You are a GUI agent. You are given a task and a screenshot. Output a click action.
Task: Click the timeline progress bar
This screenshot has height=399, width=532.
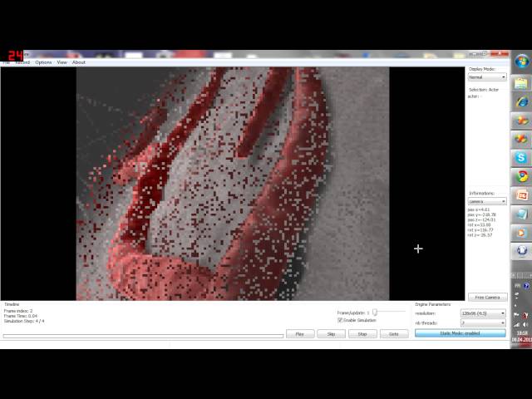pos(143,336)
